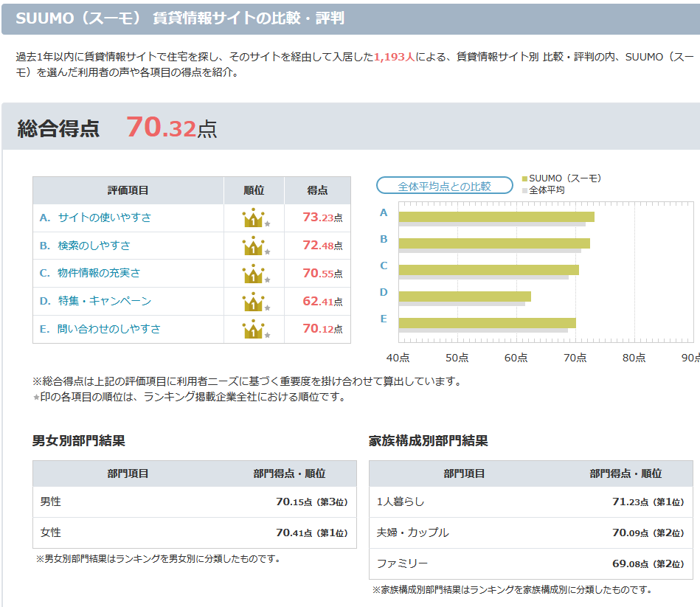This screenshot has height=607, width=700.
Task: Open the 検索のしやすさ link
Action: click(x=94, y=246)
